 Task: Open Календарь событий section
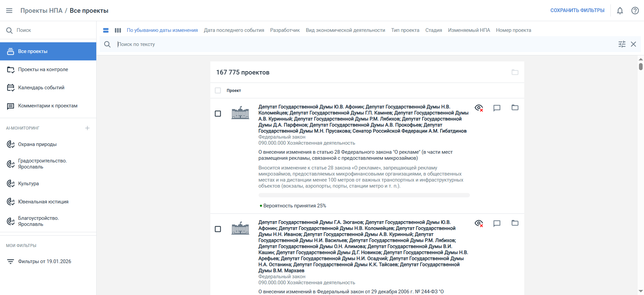(48, 88)
